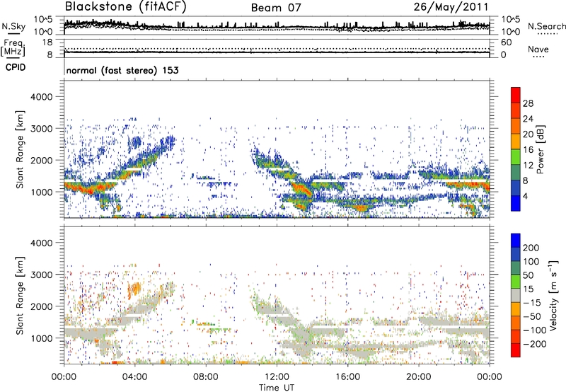The image size is (566, 392).
Task: Click the "N.Search" legend label
Action: (x=546, y=26)
